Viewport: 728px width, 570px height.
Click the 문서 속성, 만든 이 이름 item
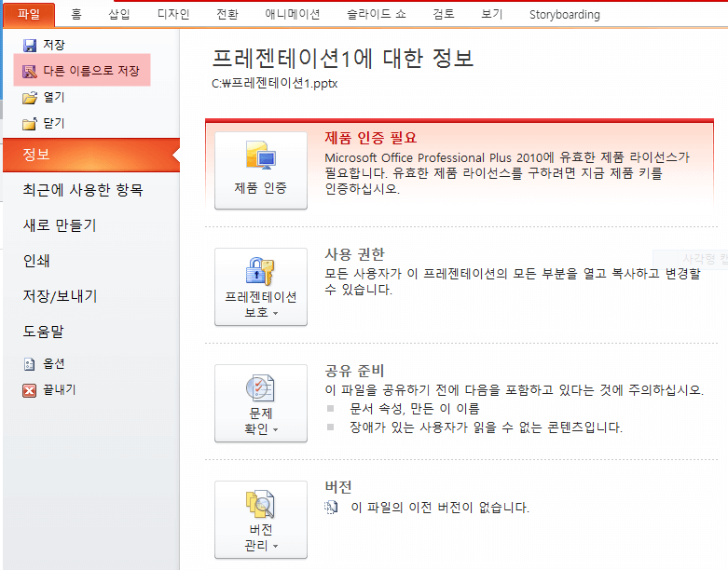415,409
